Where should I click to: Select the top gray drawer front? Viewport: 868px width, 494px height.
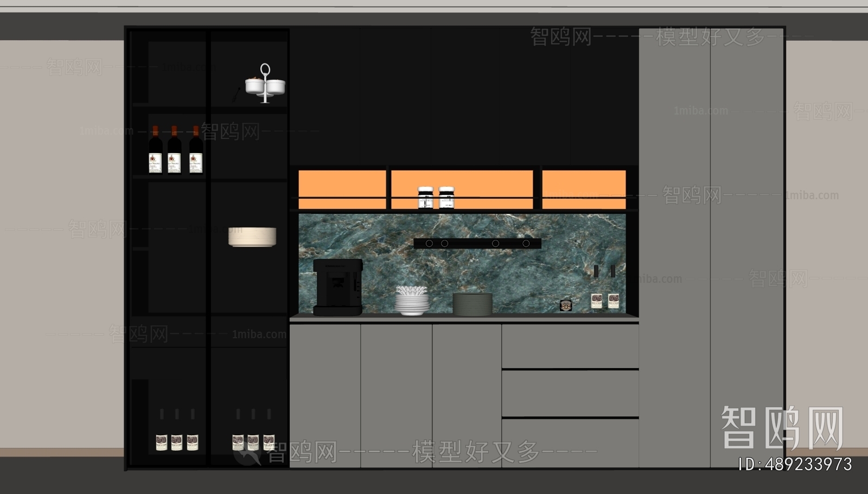[570, 346]
